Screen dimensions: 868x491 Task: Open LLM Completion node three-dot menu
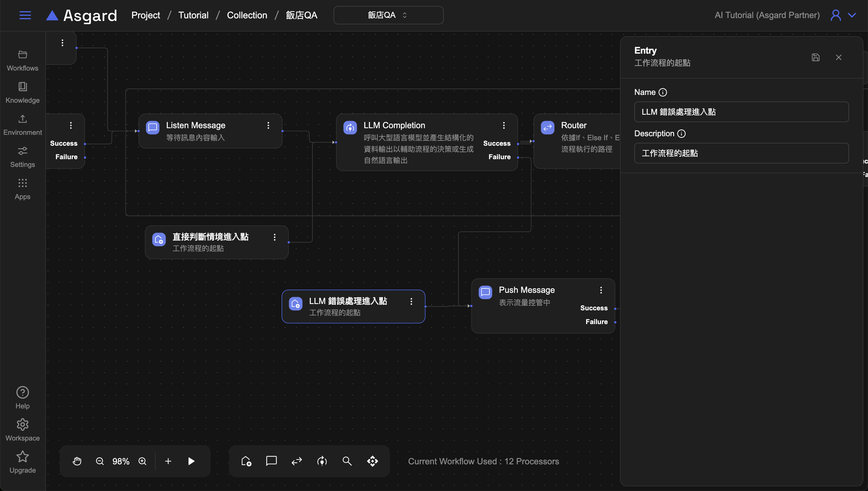pyautogui.click(x=504, y=125)
